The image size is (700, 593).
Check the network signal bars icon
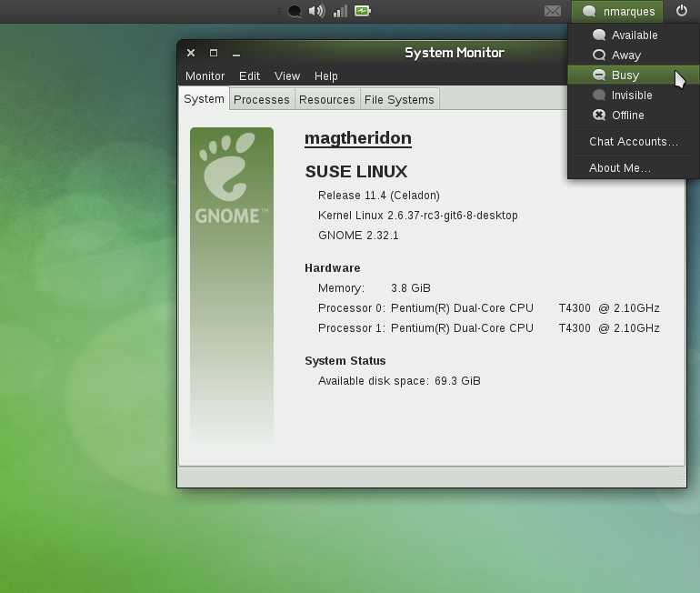click(x=340, y=11)
